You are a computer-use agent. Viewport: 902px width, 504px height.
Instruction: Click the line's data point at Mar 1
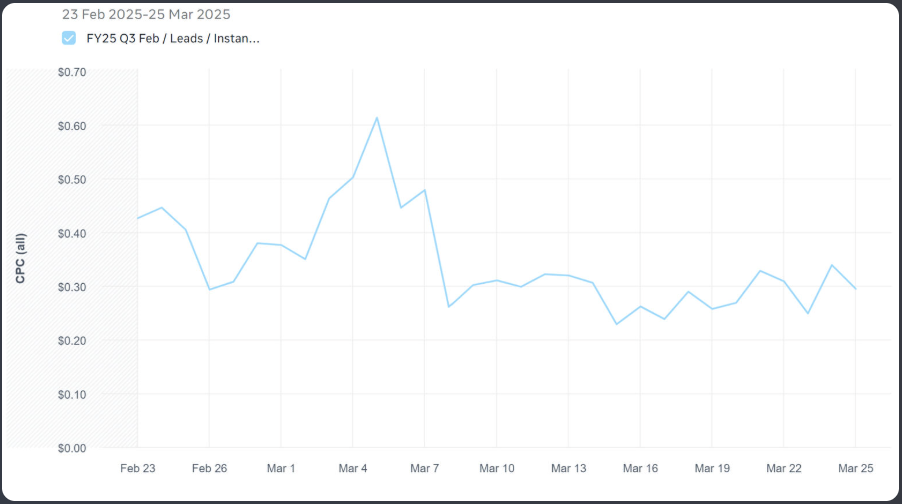[x=281, y=245]
